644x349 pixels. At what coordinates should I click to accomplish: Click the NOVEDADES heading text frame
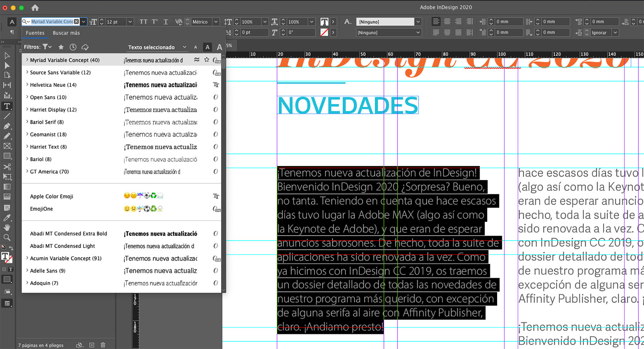348,105
